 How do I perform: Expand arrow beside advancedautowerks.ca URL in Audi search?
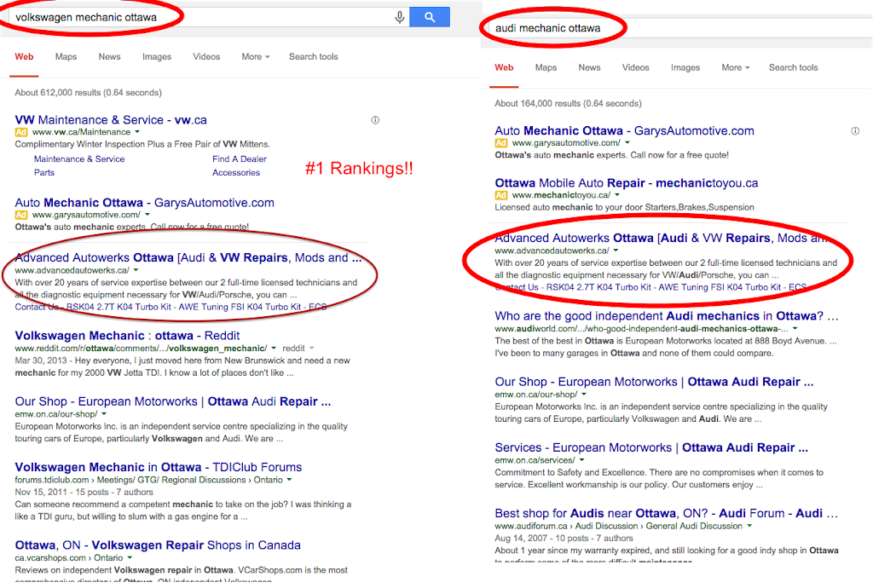point(616,251)
